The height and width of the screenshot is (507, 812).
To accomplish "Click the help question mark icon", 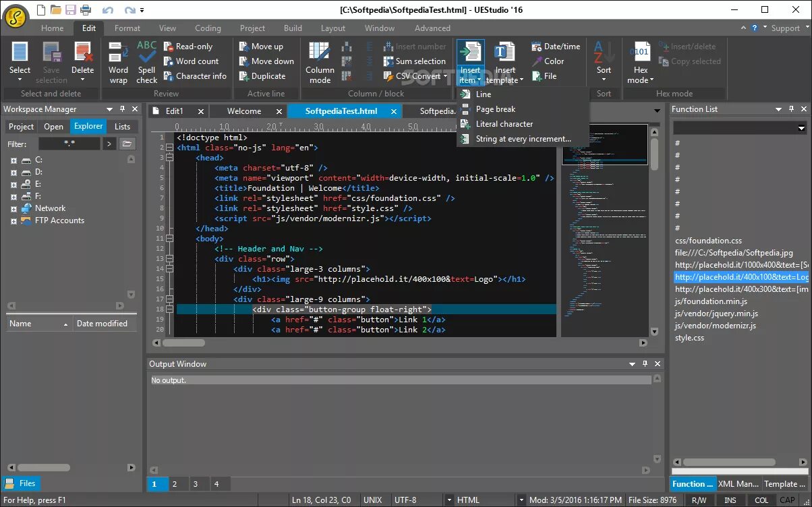I will (756, 28).
